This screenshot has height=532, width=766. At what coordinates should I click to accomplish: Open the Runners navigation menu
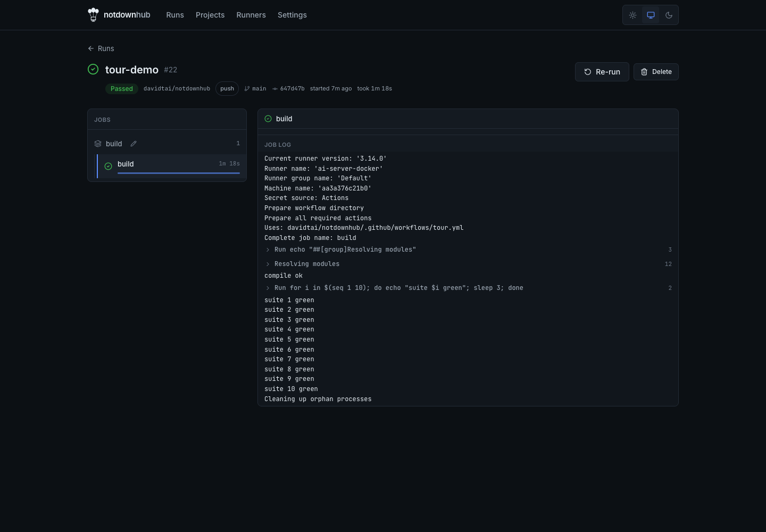(x=251, y=15)
